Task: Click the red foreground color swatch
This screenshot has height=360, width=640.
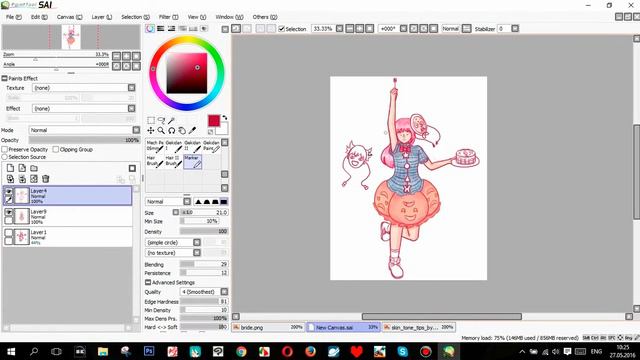Action: (214, 121)
